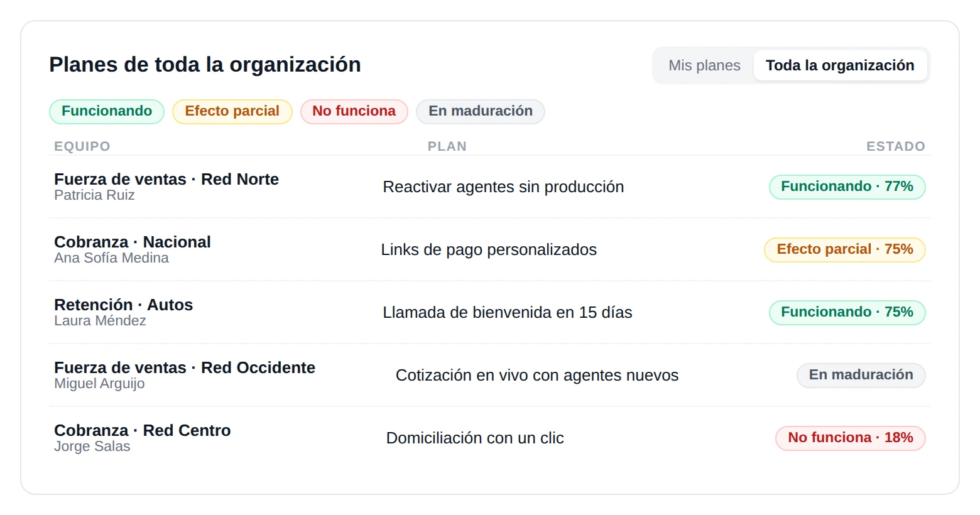Click the PLAN column header

pos(447,146)
